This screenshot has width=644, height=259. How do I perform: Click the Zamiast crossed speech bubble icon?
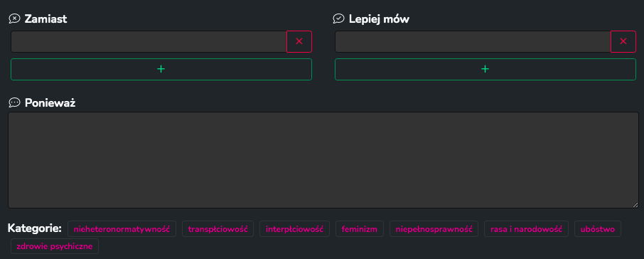pos(14,19)
